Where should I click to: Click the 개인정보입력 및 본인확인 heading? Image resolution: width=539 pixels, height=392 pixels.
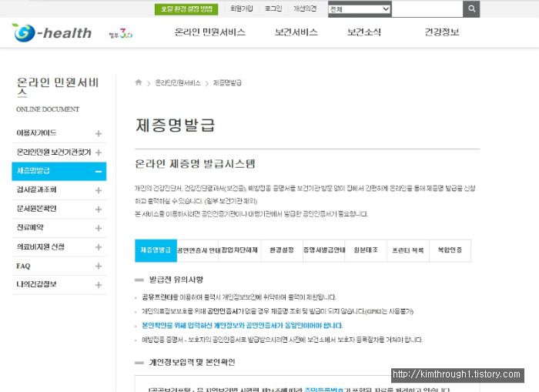tap(192, 362)
